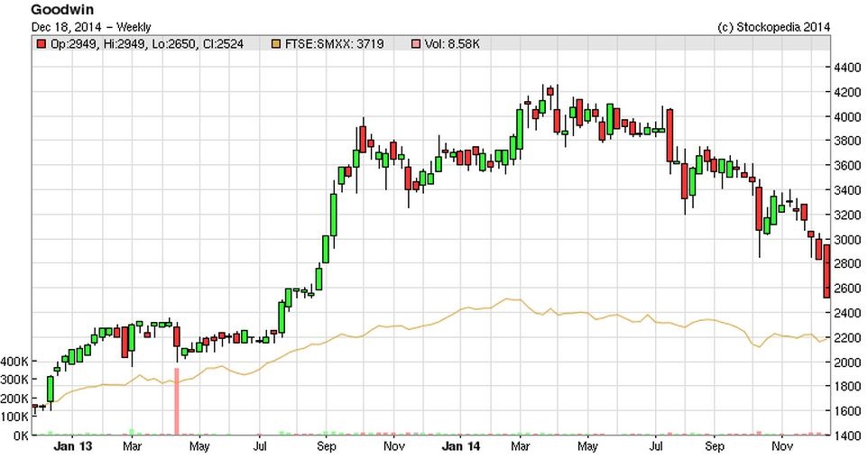Click the 1600 price axis label
The width and height of the screenshot is (868, 468).
click(x=847, y=411)
